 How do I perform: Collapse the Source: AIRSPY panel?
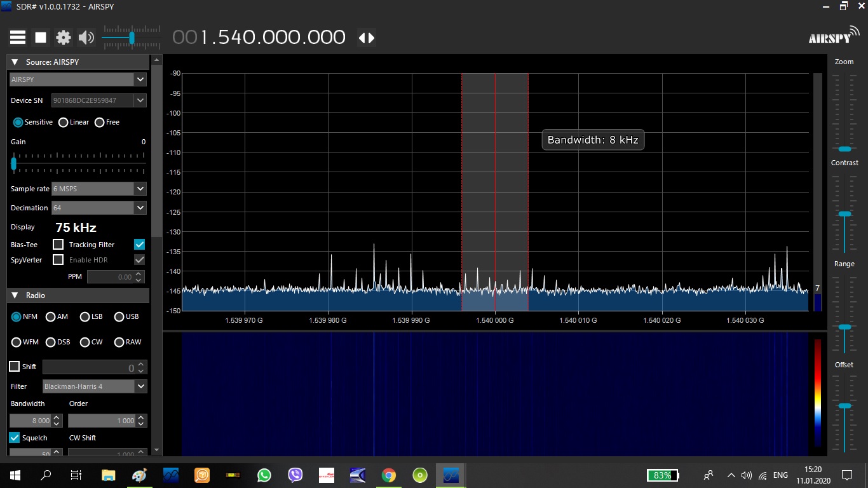coord(15,62)
